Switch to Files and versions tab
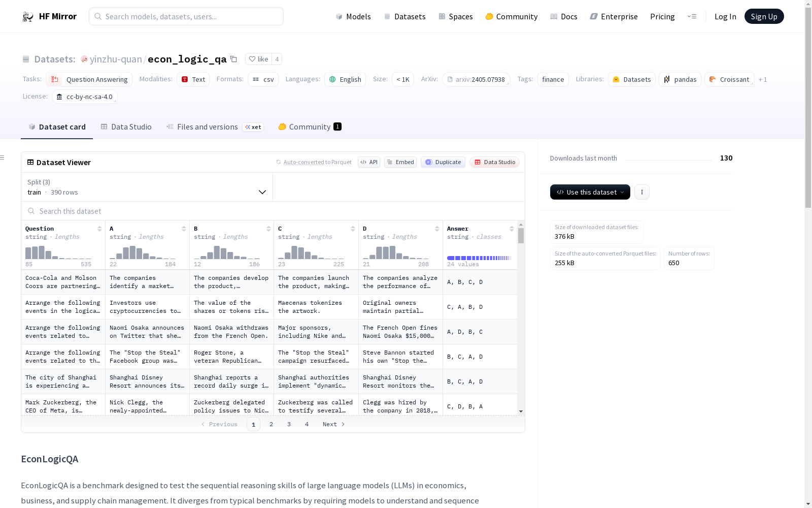 pos(215,127)
